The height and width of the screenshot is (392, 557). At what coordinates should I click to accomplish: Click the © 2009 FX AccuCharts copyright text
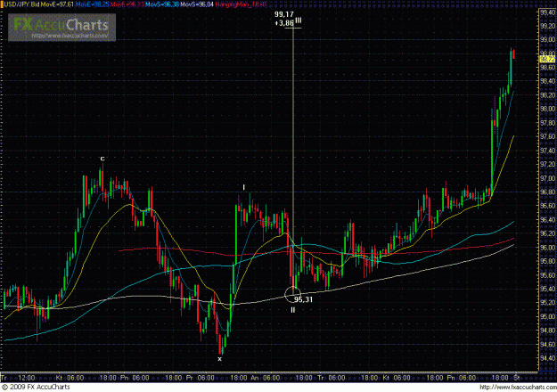pyautogui.click(x=36, y=387)
